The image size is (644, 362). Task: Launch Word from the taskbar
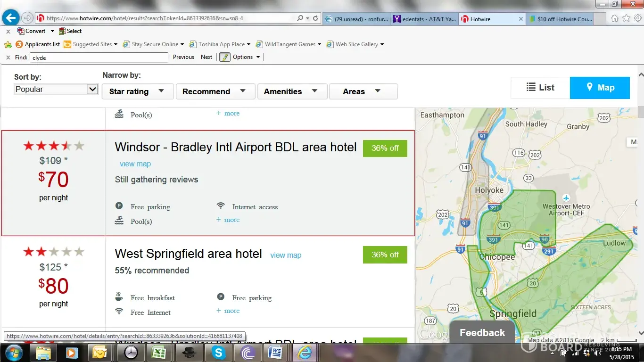(275, 353)
